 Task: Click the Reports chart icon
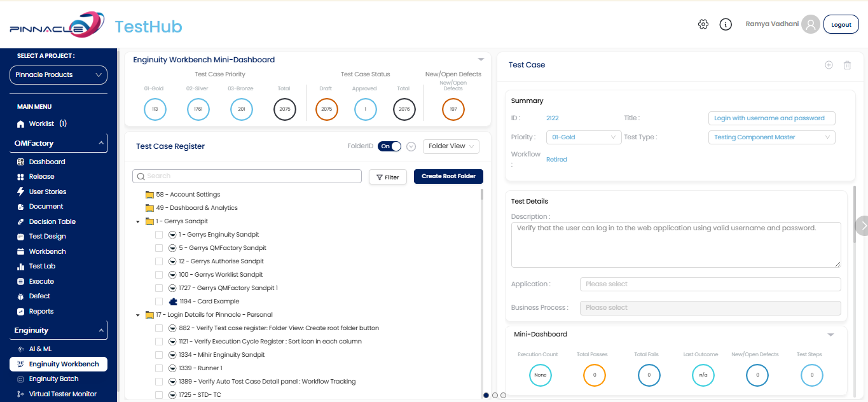pos(21,312)
